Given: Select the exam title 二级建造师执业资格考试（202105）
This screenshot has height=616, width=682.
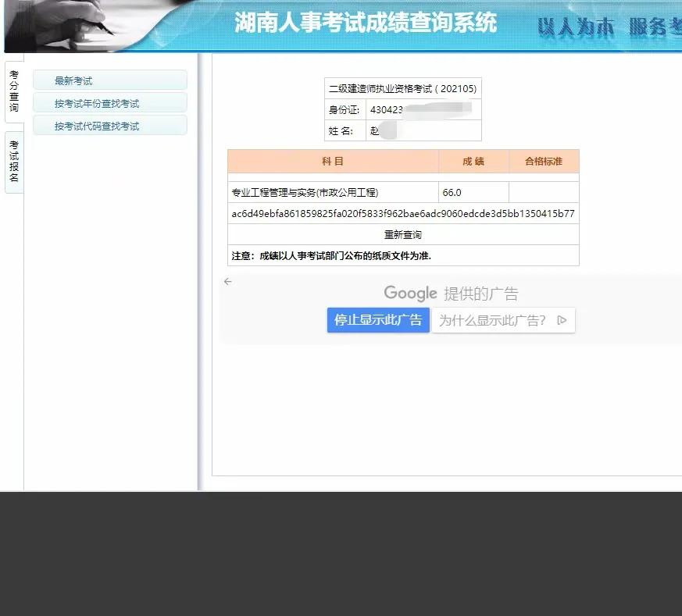Looking at the screenshot, I should pyautogui.click(x=402, y=87).
